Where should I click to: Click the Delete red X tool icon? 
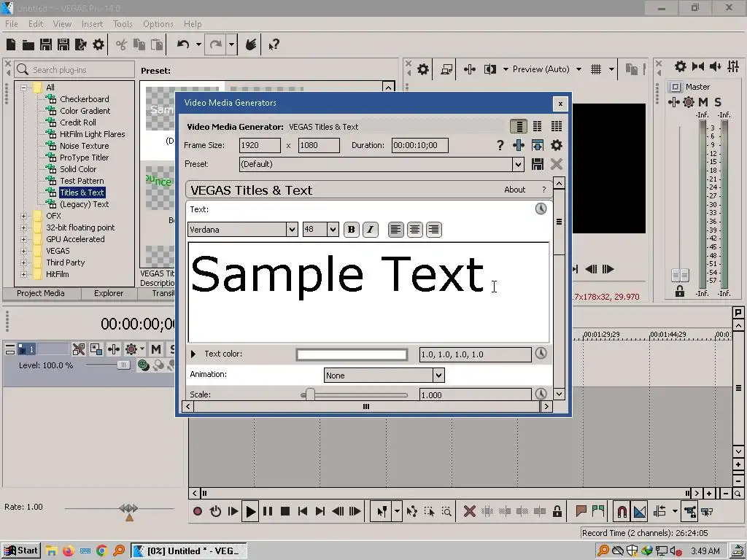tap(469, 511)
